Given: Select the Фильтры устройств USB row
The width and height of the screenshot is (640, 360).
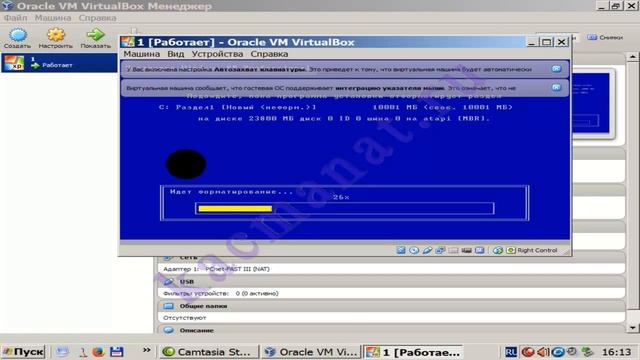Looking at the screenshot, I should coord(220,293).
